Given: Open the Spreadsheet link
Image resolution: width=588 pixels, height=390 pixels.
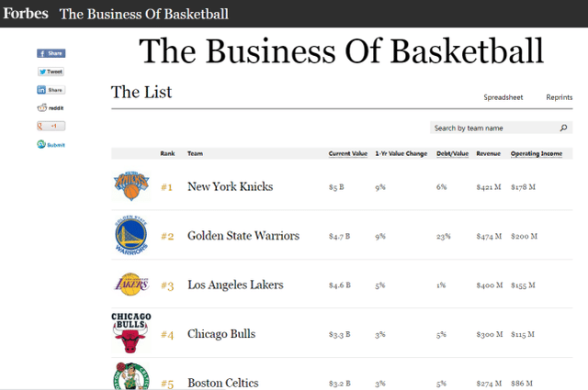Looking at the screenshot, I should click(x=503, y=97).
